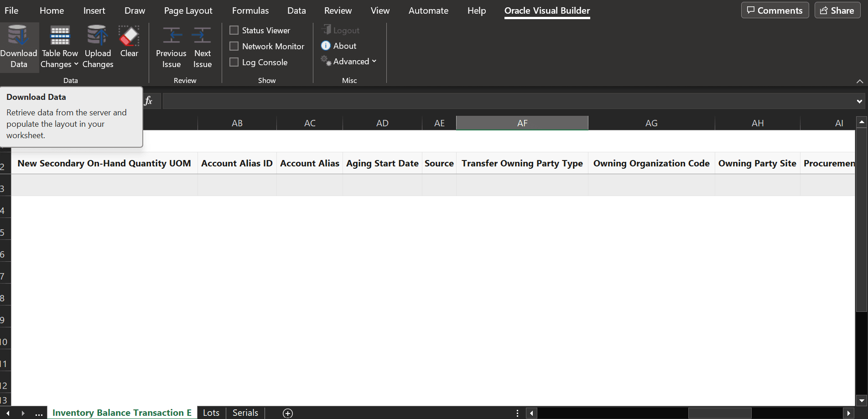Select column AE header

pos(439,123)
